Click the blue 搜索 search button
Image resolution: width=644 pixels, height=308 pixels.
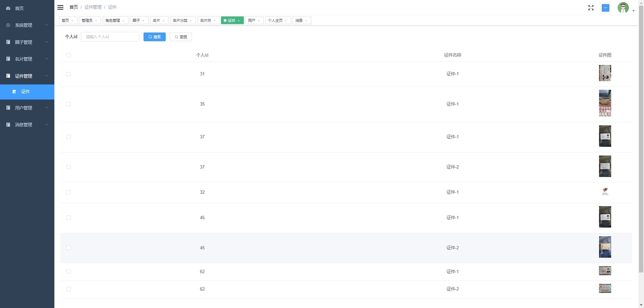155,37
